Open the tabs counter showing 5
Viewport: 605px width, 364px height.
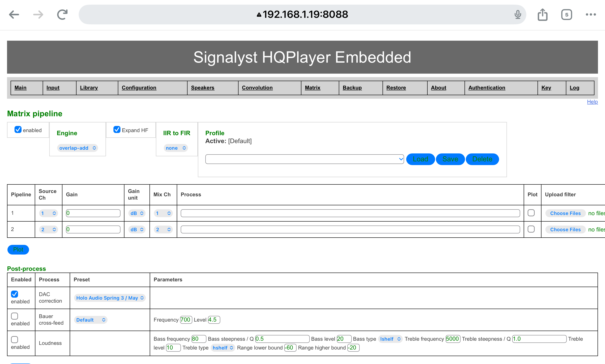[x=567, y=15]
